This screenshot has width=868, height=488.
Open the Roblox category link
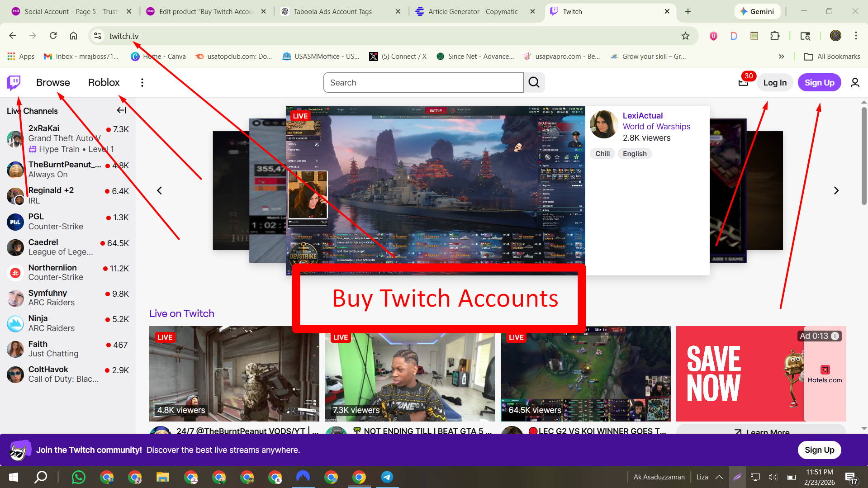point(104,82)
